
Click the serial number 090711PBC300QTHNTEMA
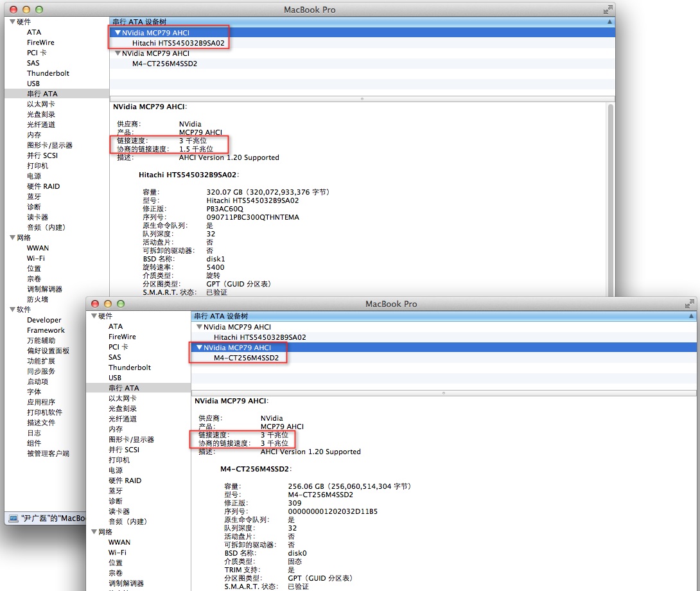pos(252,217)
